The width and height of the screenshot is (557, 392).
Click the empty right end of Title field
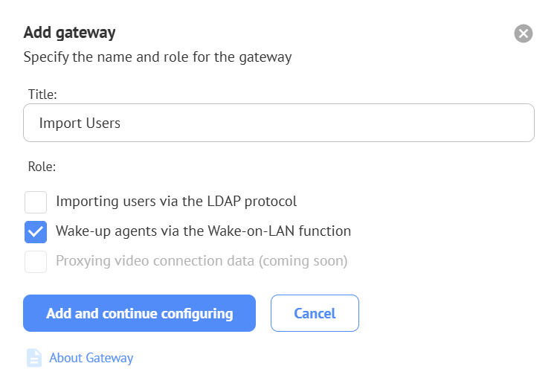[483, 123]
